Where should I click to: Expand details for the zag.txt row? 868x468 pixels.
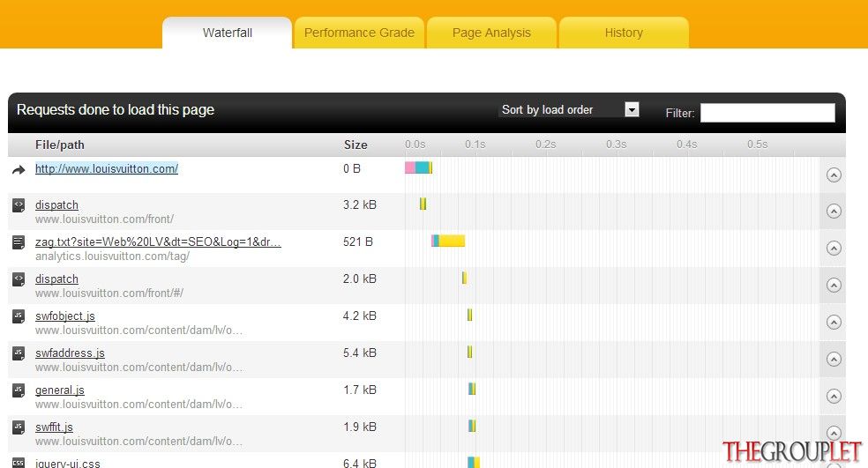click(x=834, y=248)
